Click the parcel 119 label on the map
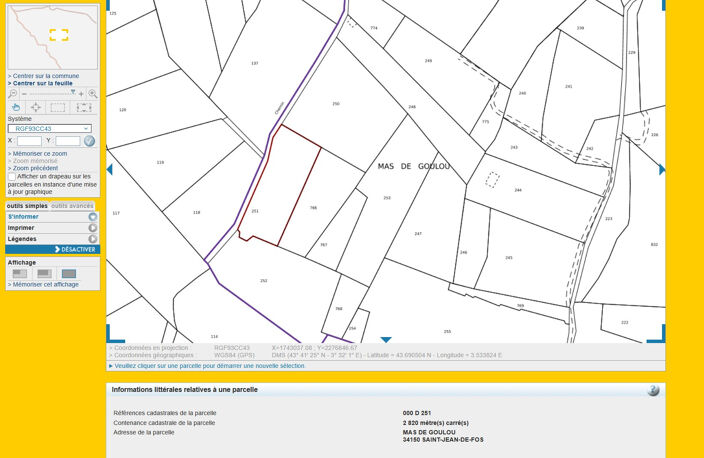Viewport: 704px width, 458px height. (160, 163)
